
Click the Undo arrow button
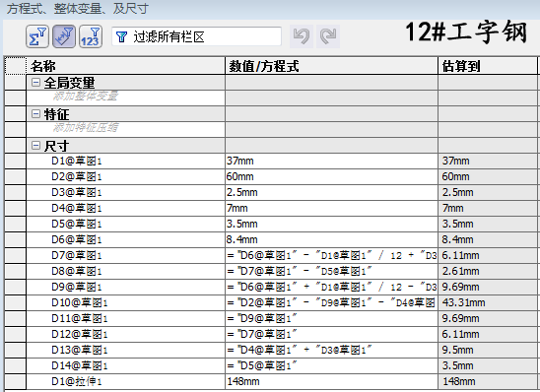(x=302, y=36)
